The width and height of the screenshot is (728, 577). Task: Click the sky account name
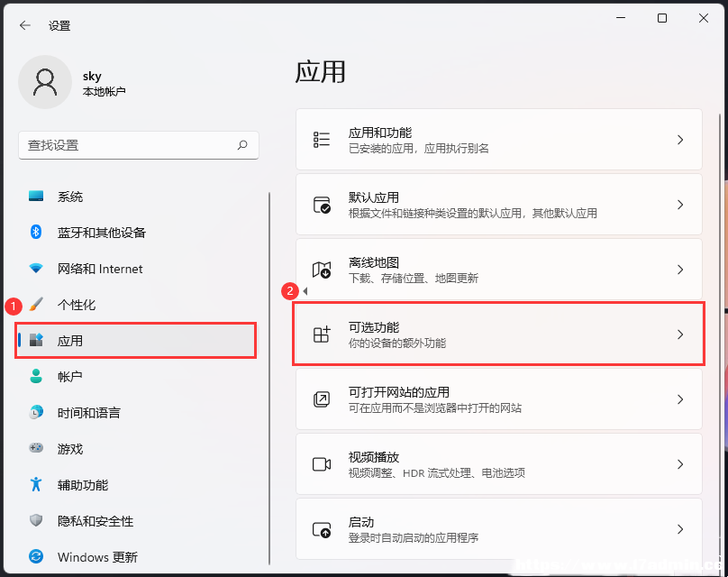[x=92, y=77]
